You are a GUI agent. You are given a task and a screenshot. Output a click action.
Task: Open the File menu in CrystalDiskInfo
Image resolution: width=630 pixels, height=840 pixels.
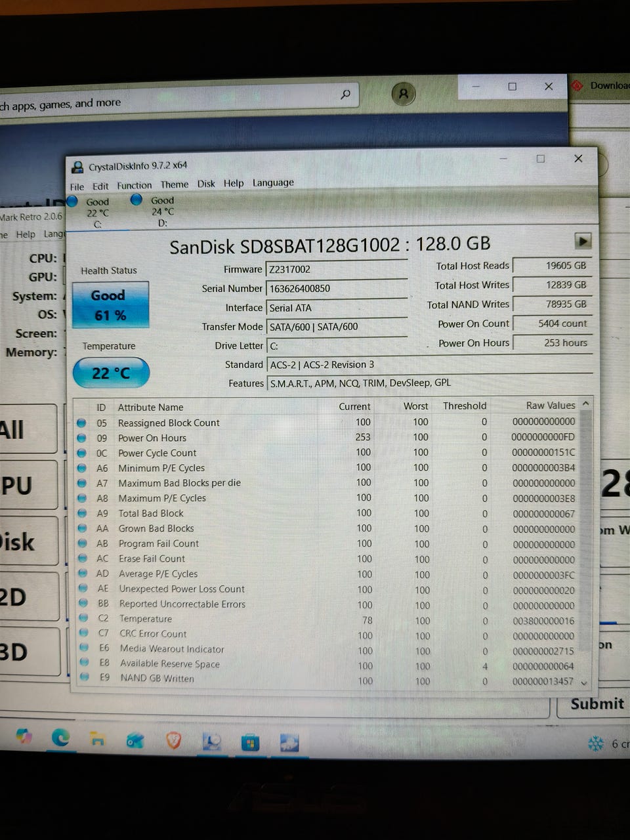click(77, 186)
